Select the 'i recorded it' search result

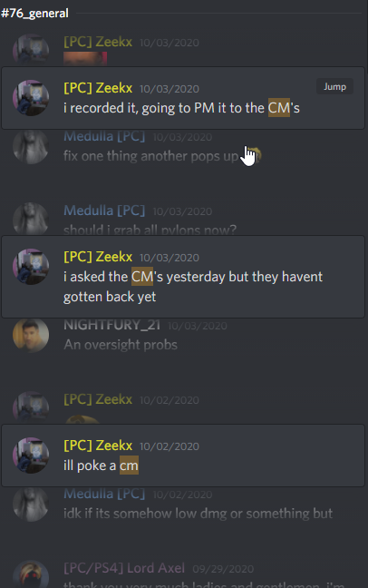[x=183, y=98]
